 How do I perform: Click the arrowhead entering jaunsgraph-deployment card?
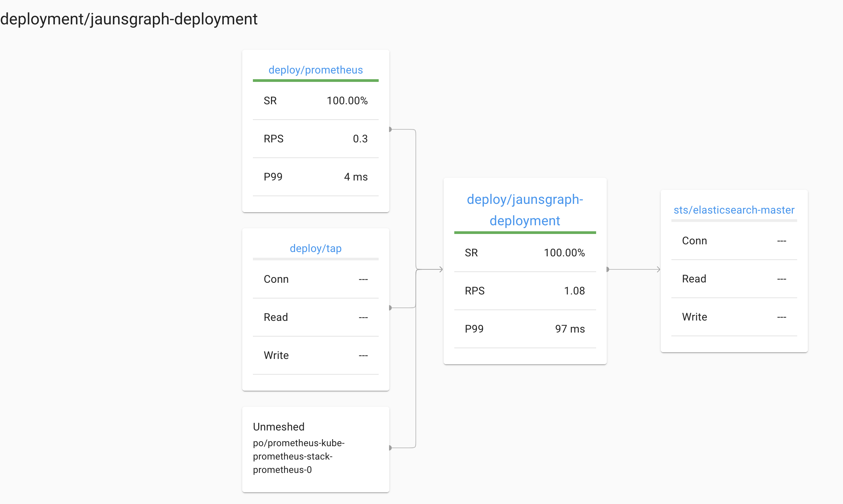441,269
